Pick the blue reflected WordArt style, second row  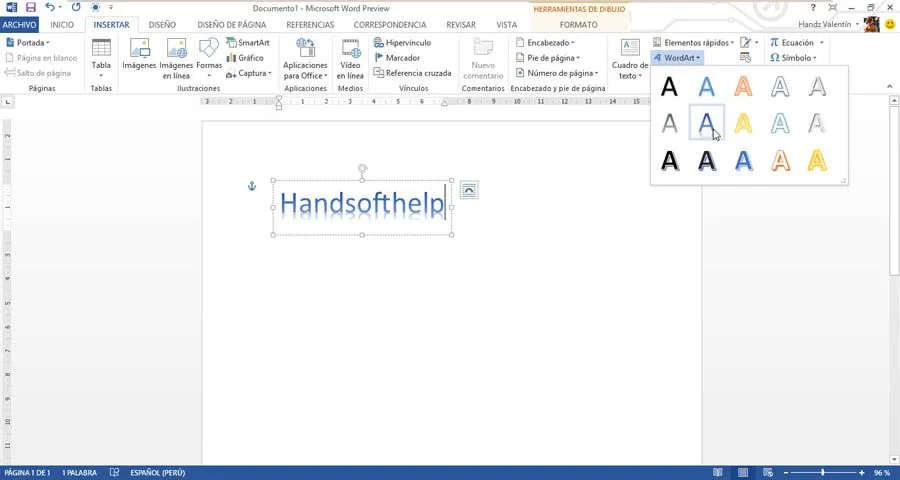point(707,123)
